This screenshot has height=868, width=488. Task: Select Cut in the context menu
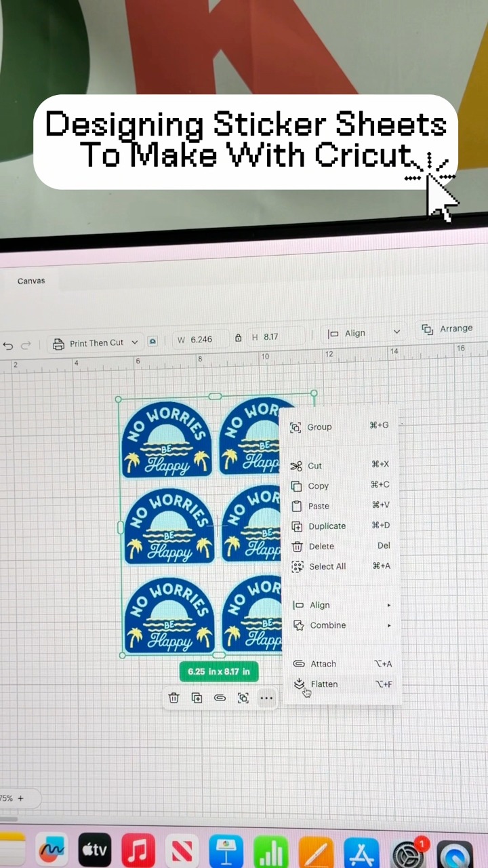340,465
